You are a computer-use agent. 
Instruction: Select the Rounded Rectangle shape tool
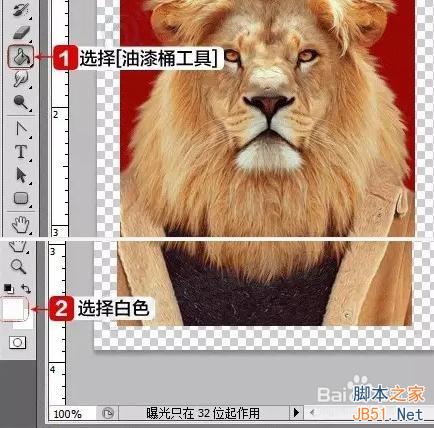21,198
